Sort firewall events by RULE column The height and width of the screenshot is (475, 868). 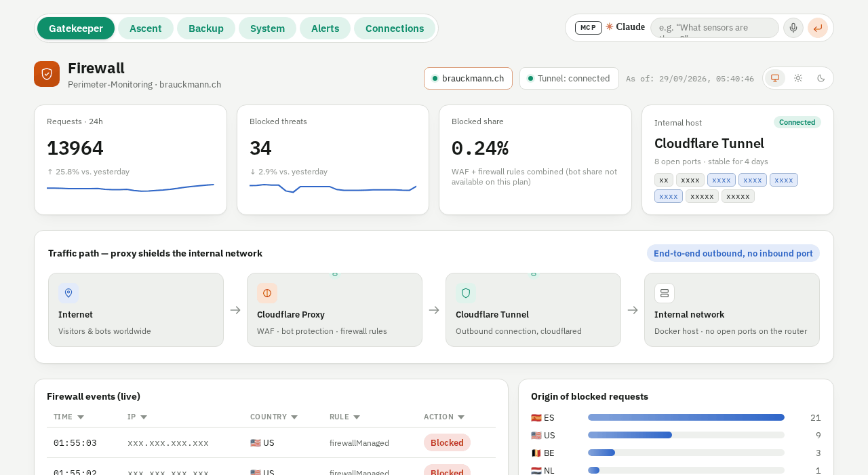click(x=344, y=417)
